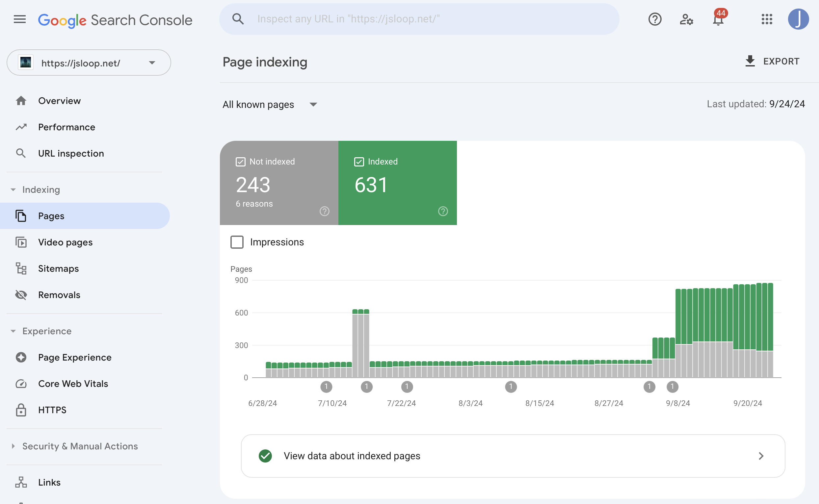Image resolution: width=819 pixels, height=504 pixels.
Task: View data about indexed pages
Action: click(513, 456)
